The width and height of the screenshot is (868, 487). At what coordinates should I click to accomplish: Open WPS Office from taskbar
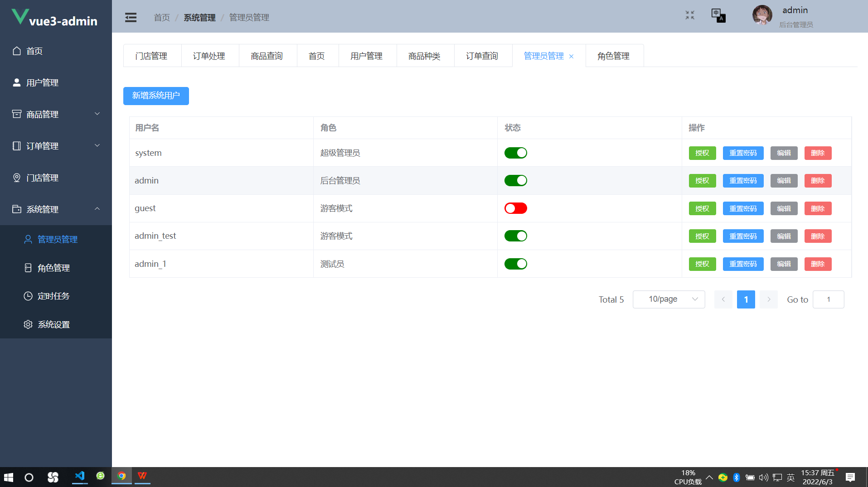coord(142,476)
